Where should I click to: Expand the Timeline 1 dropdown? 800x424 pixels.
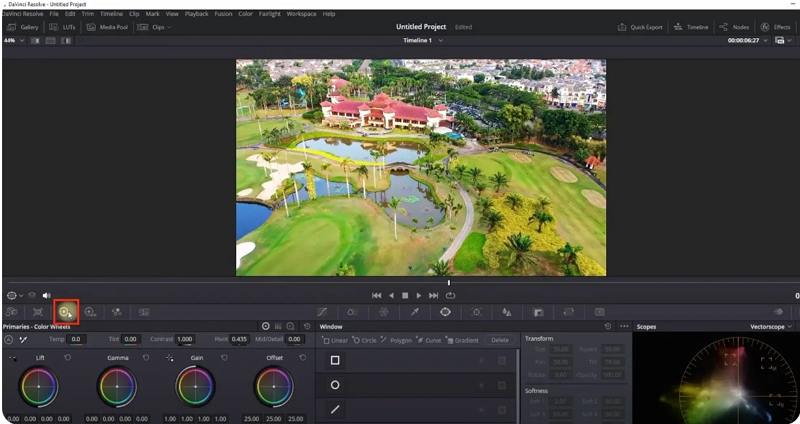(x=440, y=40)
